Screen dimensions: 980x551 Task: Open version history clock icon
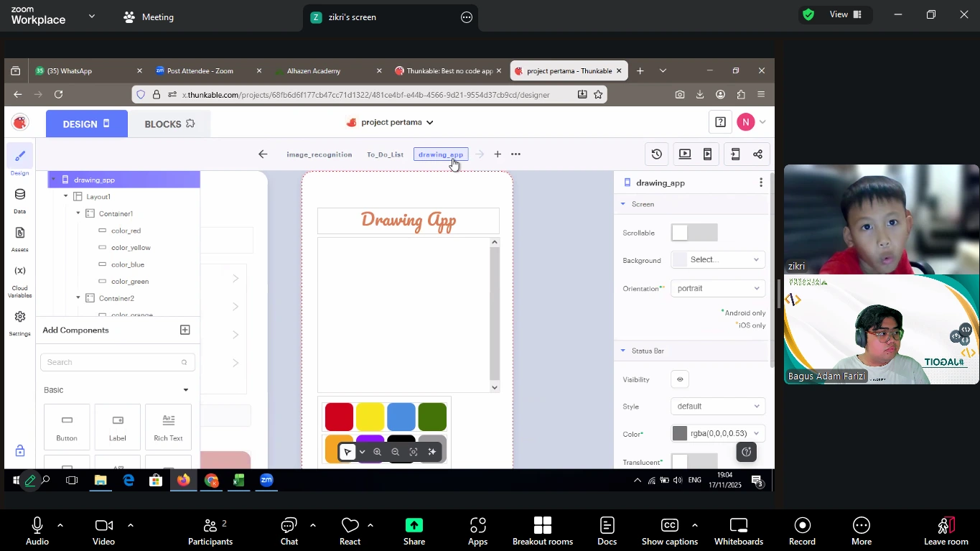(x=656, y=154)
